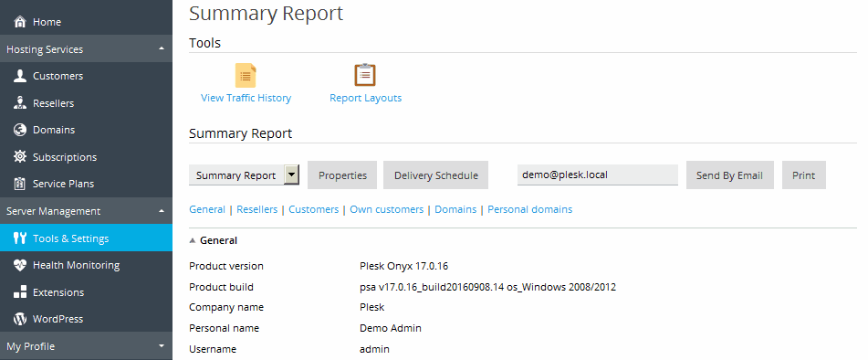Open the Summary Report dropdown arrow
The width and height of the screenshot is (868, 360).
[292, 175]
